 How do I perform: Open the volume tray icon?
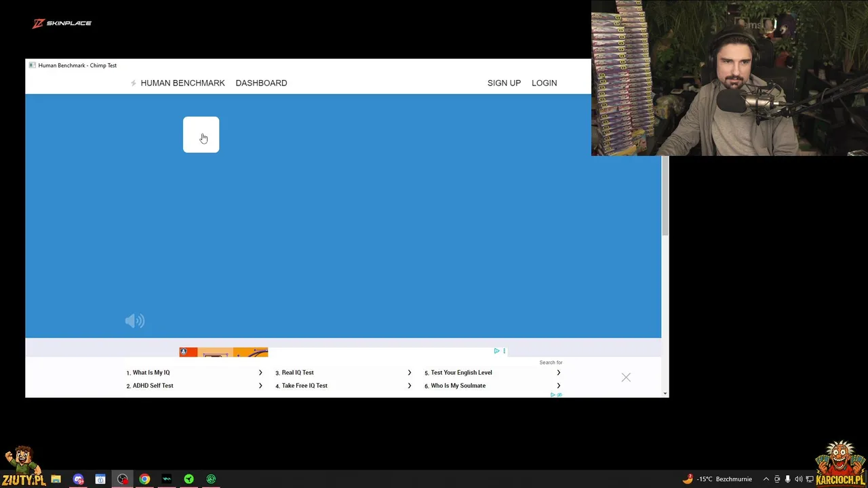click(798, 479)
